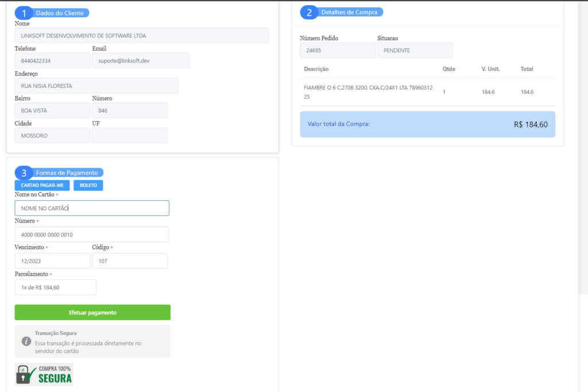The height and width of the screenshot is (392, 588).
Task: Click the Compra 100% Segura padlock badge
Action: pyautogui.click(x=44, y=374)
